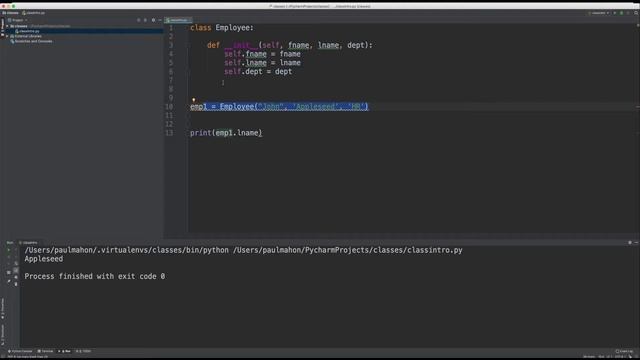Open the Project view selector dropdown
This screenshot has height=360, width=640.
(18, 20)
